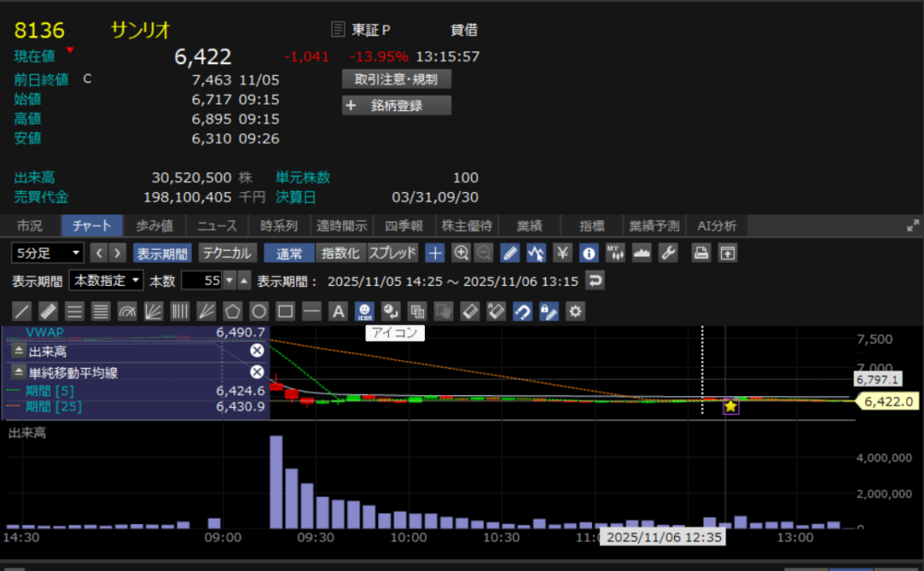Viewport: 924px width, 571px height.
Task: Click the zoom in magnifier icon
Action: [x=461, y=253]
